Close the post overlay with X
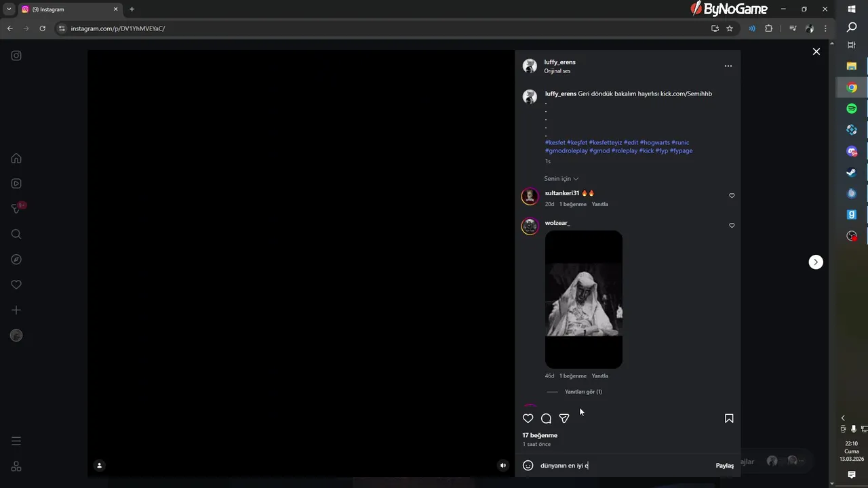This screenshot has width=868, height=488. [x=816, y=52]
